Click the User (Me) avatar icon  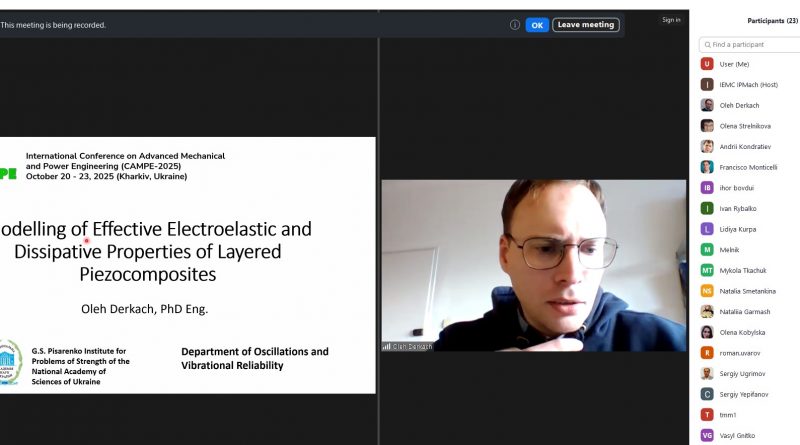pos(707,64)
